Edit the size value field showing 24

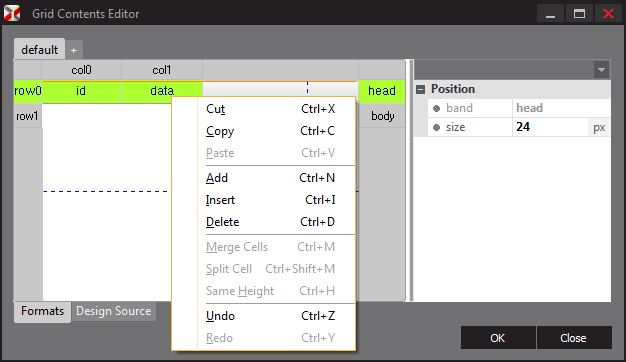[x=550, y=127]
